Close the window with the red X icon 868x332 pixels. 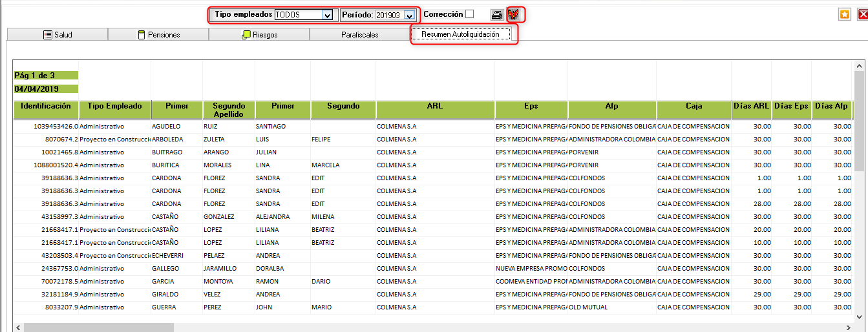(860, 15)
